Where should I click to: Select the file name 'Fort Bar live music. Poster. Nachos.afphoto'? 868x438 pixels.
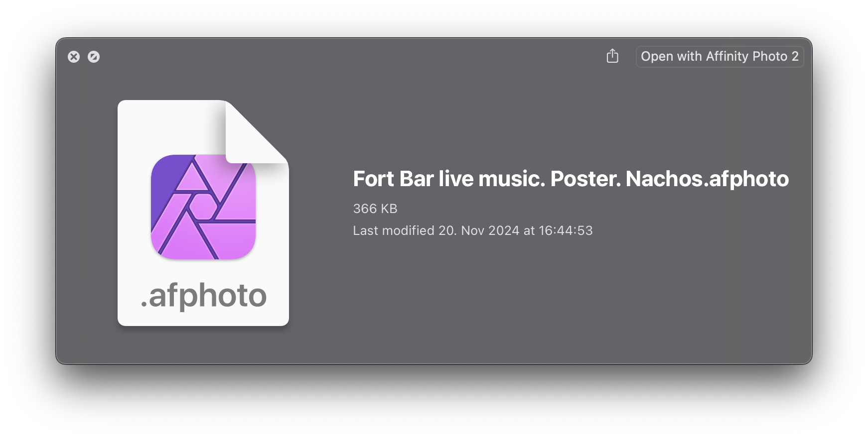[571, 179]
